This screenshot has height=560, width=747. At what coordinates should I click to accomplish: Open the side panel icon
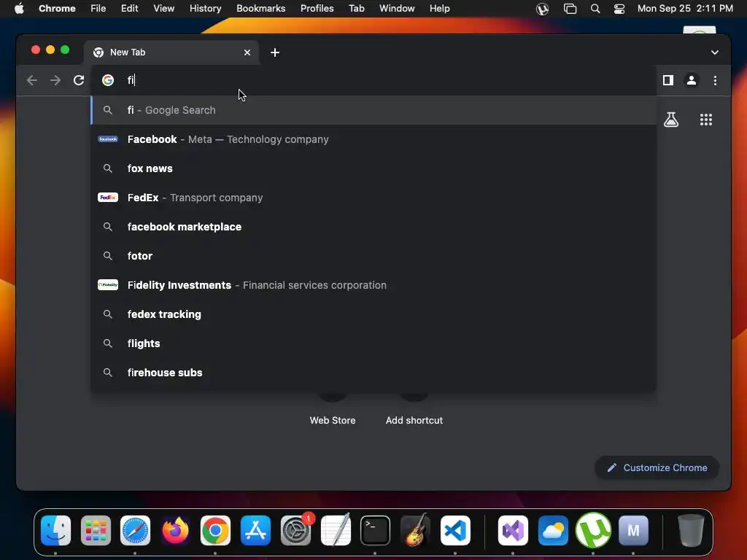coord(668,80)
